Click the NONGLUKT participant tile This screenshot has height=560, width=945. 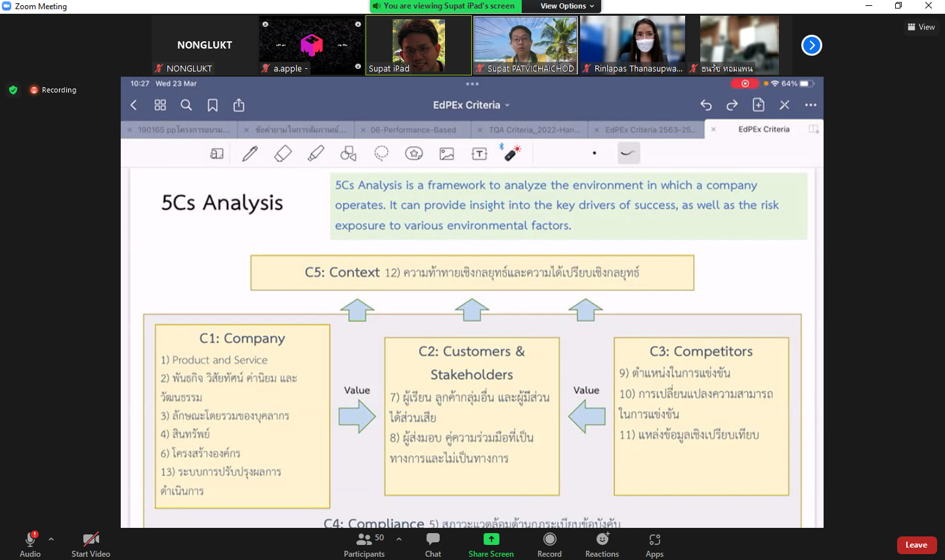[x=205, y=45]
